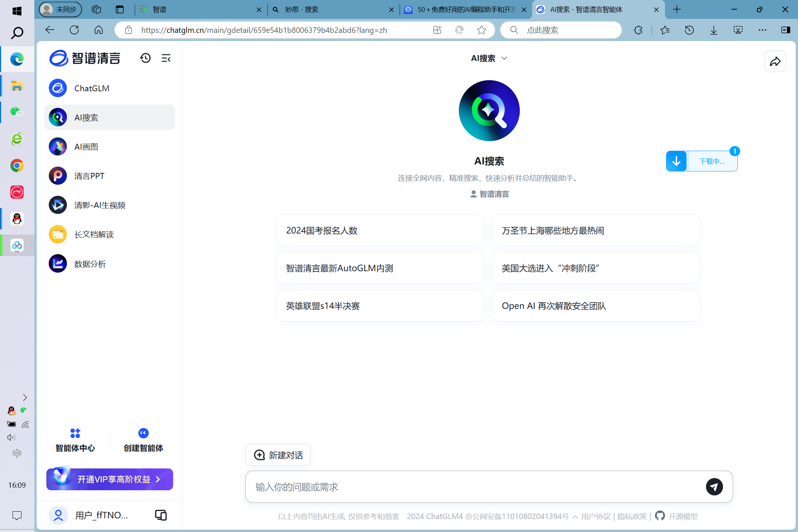Start a 新建对话 new conversation
Screen dimensions: 798x532
(278, 455)
